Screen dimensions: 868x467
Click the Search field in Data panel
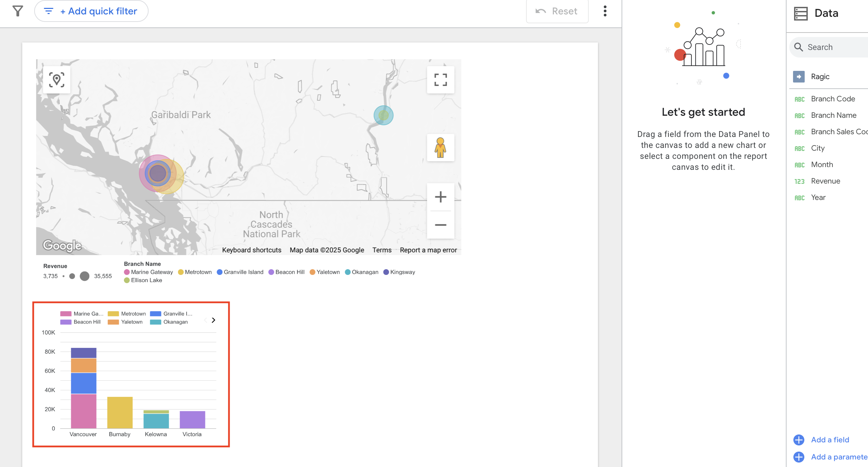pos(829,47)
